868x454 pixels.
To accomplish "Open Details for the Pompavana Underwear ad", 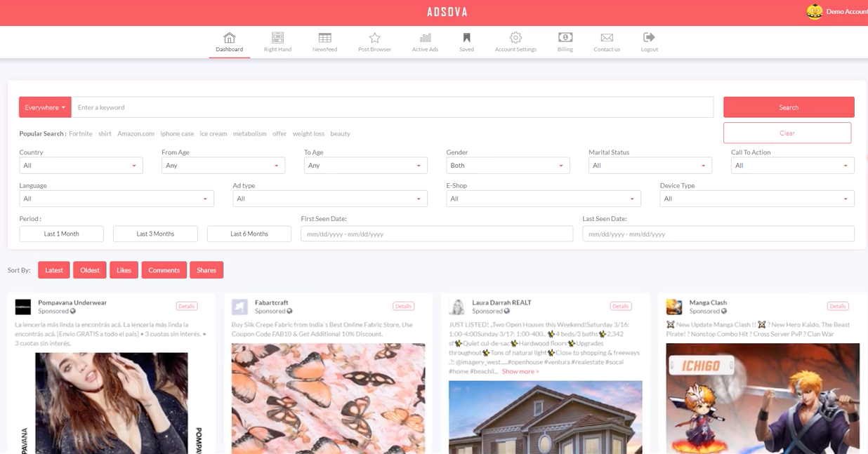I will pyautogui.click(x=187, y=306).
